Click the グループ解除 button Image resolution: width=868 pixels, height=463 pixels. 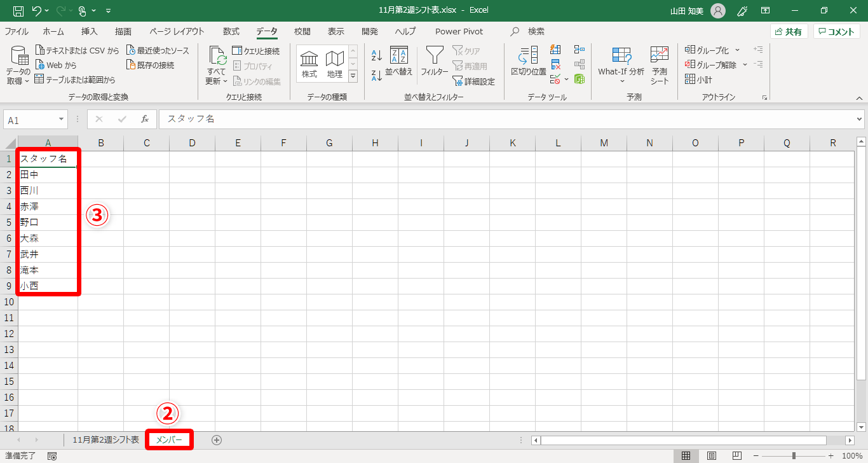tap(710, 64)
